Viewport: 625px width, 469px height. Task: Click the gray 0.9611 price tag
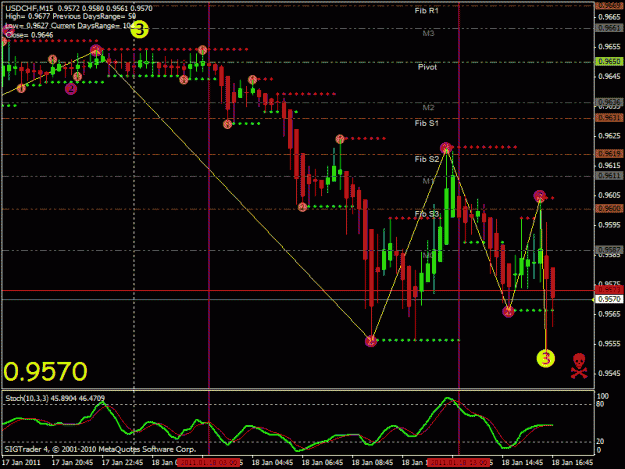point(609,176)
